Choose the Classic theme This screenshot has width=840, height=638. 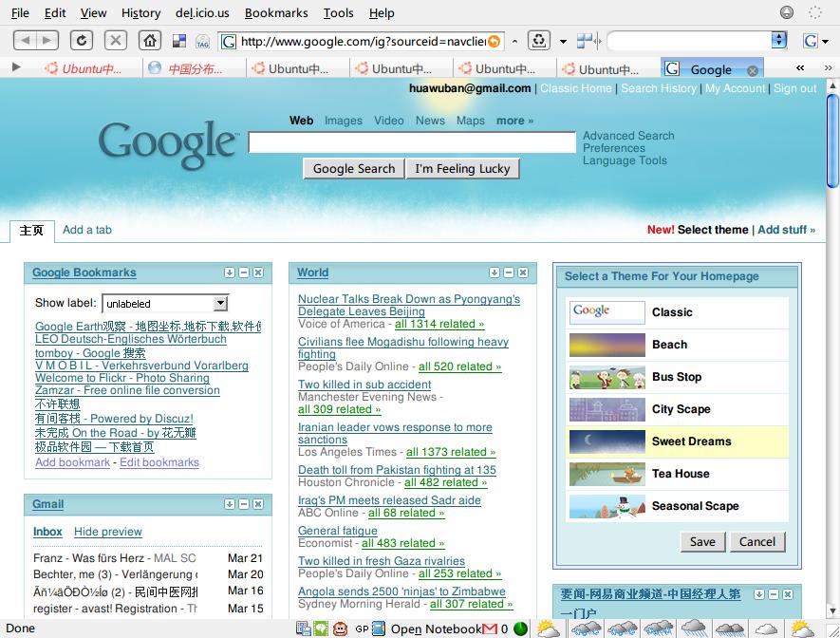point(679,312)
